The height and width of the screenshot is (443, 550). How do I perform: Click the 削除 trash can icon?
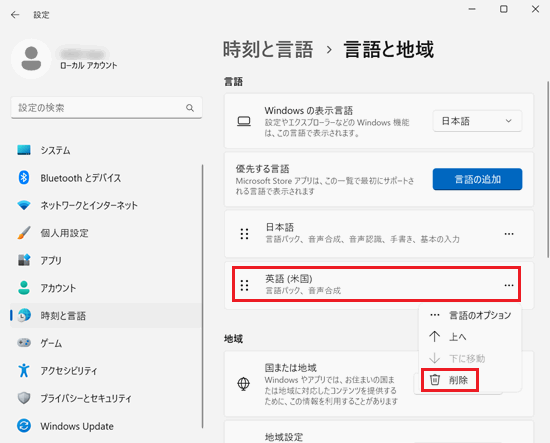(x=435, y=380)
